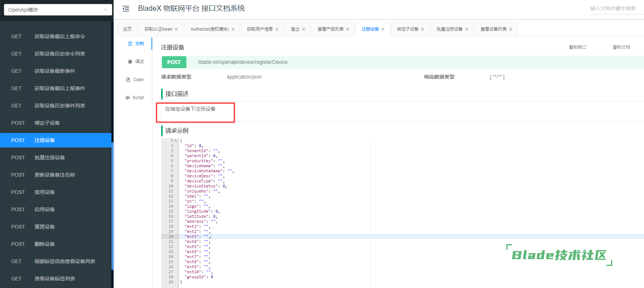Select the 文档 document view
The image size is (644, 288).
(136, 44)
